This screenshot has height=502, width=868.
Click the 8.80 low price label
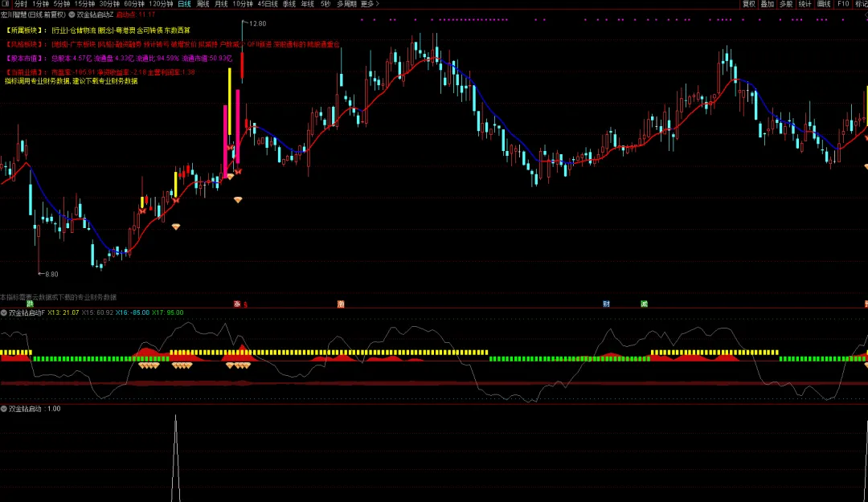pos(51,274)
